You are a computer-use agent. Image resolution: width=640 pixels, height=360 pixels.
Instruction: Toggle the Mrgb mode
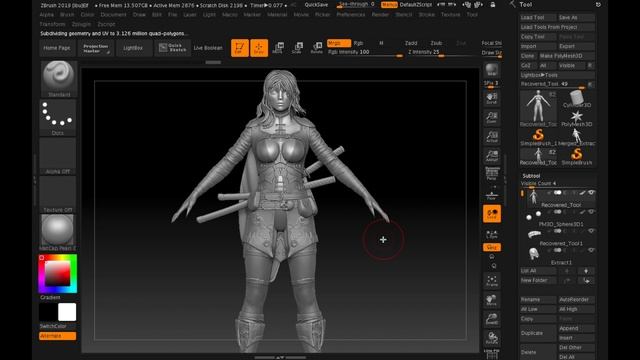click(338, 43)
